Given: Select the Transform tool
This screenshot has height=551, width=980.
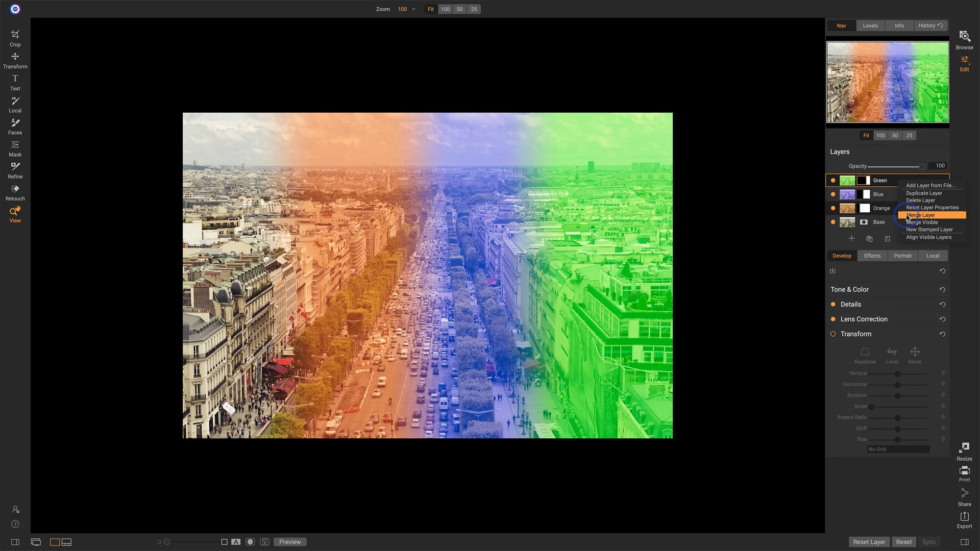Looking at the screenshot, I should tap(15, 60).
